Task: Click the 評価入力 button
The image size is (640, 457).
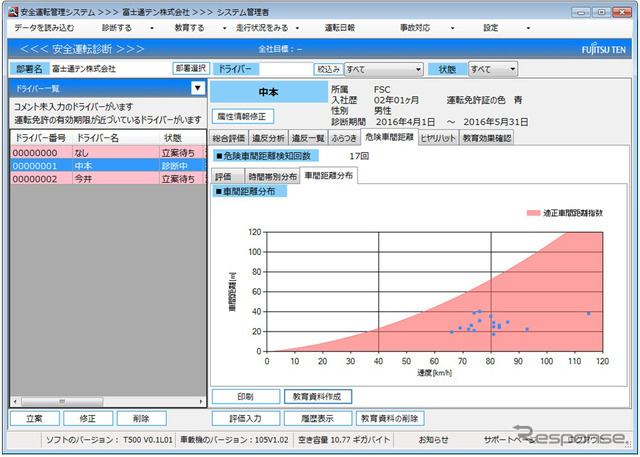Action: tap(246, 418)
